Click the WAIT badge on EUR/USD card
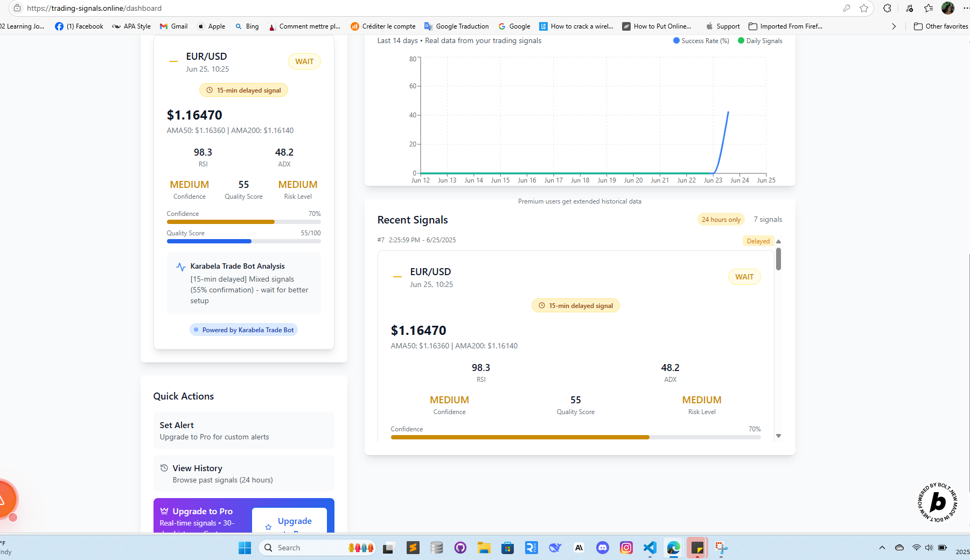 (x=304, y=61)
